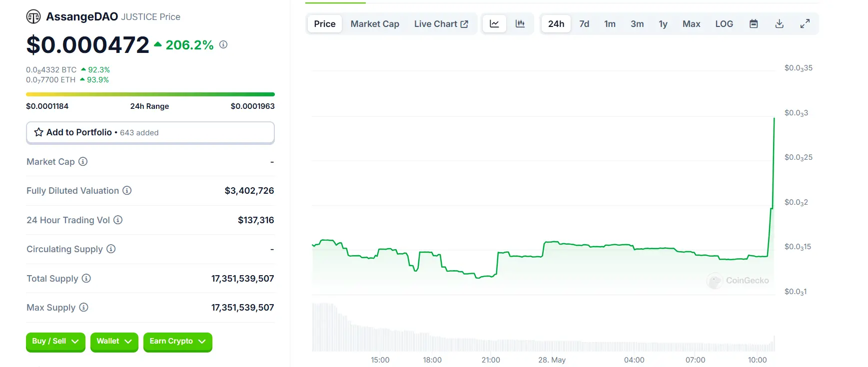Viewport: 868px width, 367px height.
Task: Expand chart to fullscreen
Action: 805,24
